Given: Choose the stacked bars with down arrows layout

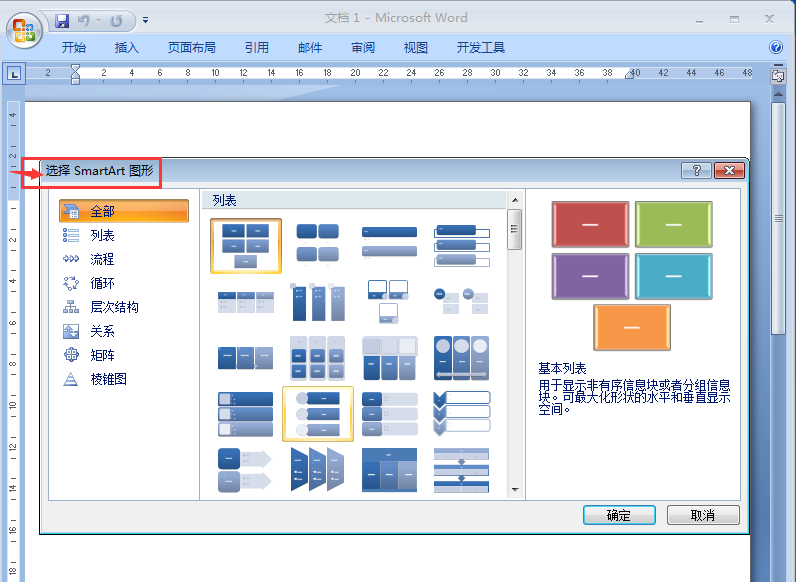Looking at the screenshot, I should tap(461, 470).
